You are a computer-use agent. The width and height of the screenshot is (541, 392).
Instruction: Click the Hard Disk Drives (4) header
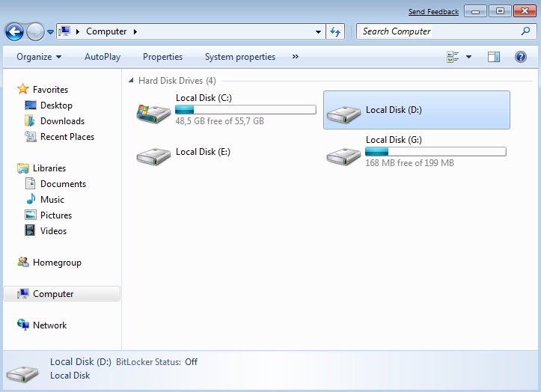click(177, 81)
